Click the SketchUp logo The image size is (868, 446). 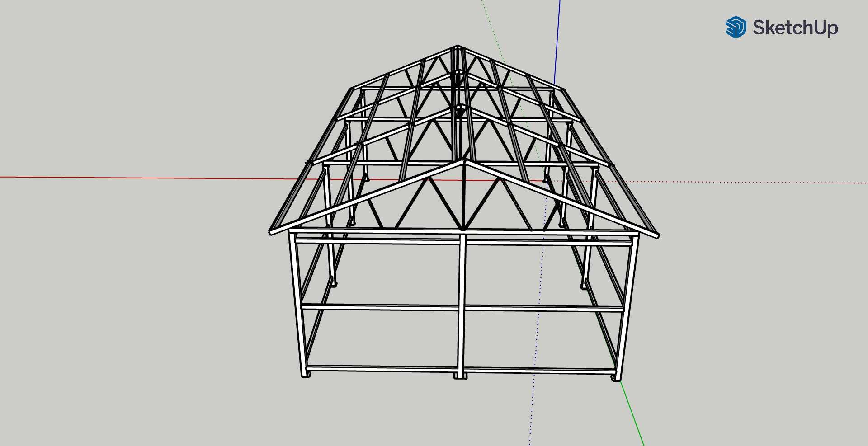[782, 28]
